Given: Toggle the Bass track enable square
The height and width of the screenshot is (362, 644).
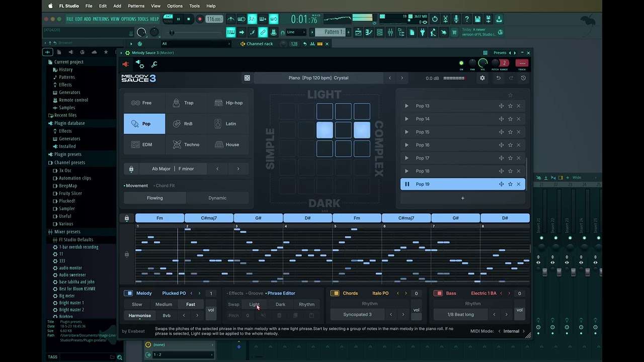Looking at the screenshot, I should click(x=438, y=293).
